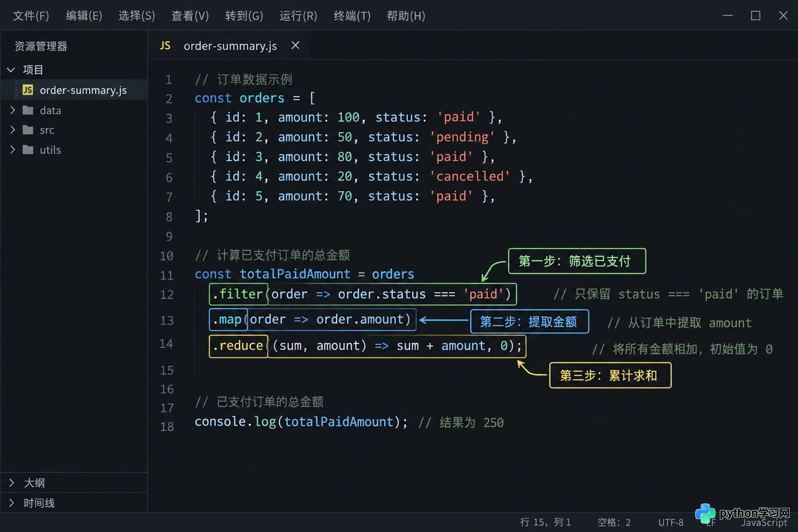Click the src folder icon

tap(28, 130)
